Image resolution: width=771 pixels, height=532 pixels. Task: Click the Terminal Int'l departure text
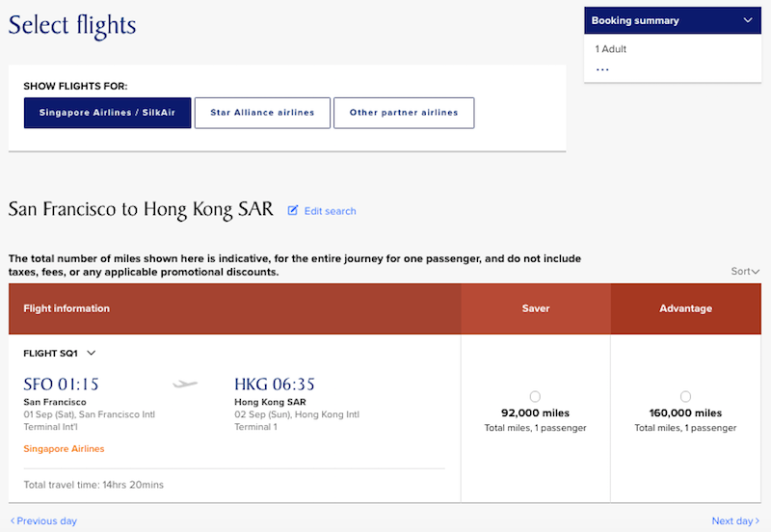[x=51, y=427]
